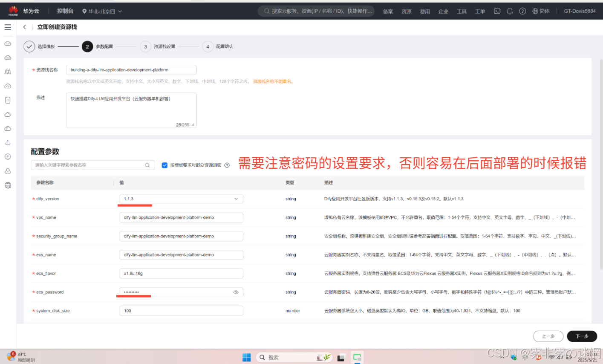Screen dimensions: 603x364
Task: Open the CloudShell terminal icon
Action: coord(497,11)
